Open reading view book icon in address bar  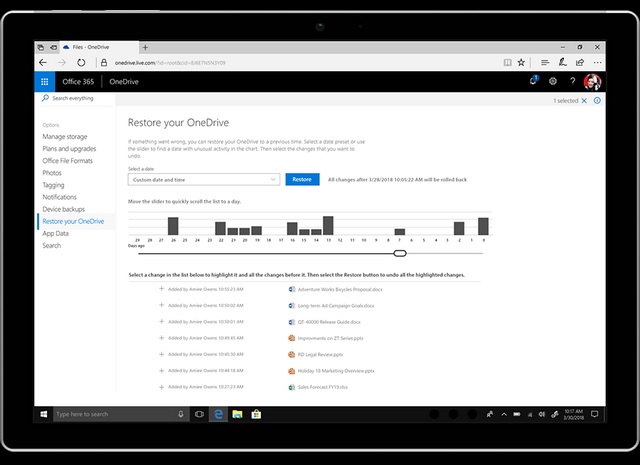[x=507, y=62]
